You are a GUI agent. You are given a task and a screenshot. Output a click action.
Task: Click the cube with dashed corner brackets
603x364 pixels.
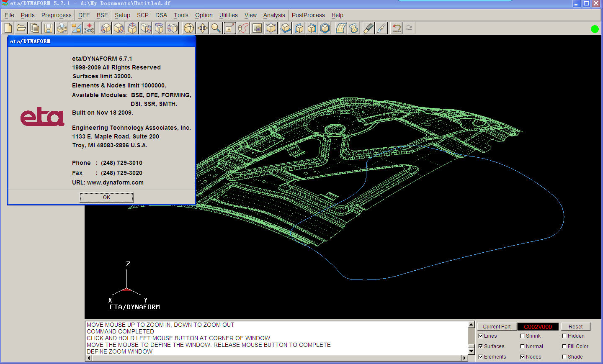pos(271,28)
